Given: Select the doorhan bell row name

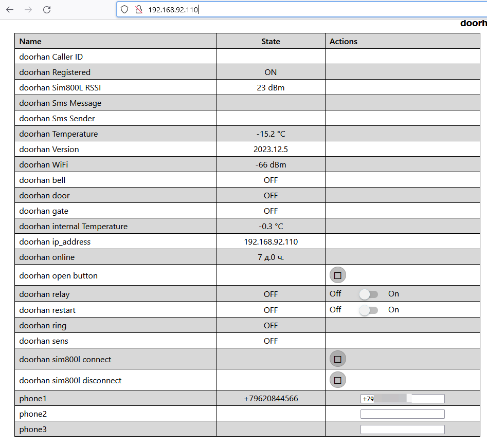Looking at the screenshot, I should coord(42,180).
